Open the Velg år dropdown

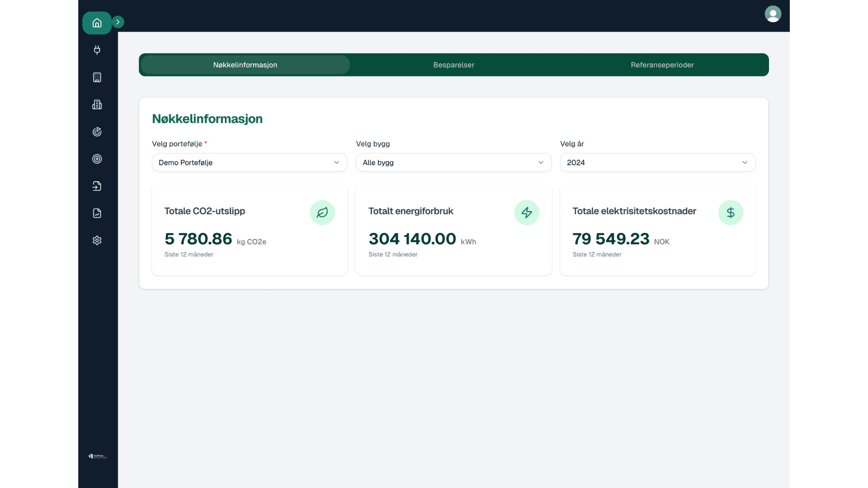(657, 162)
